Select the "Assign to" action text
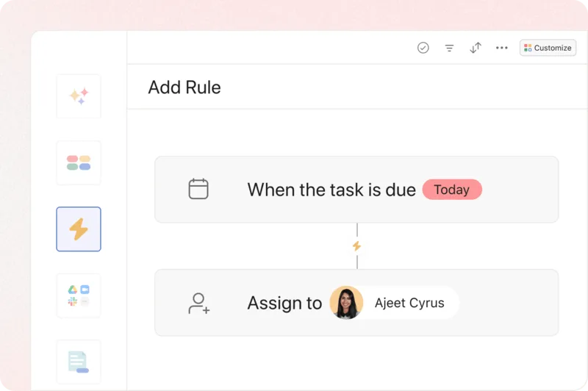Screen dimensions: 588x391 284,303
